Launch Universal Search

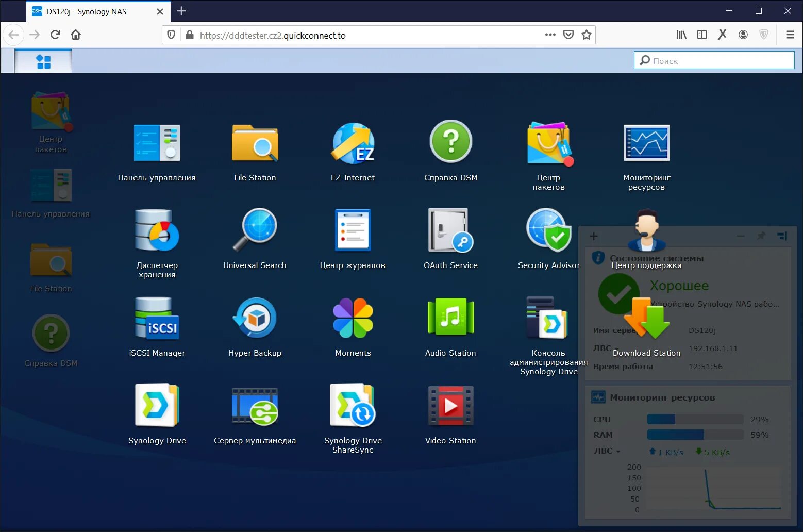point(255,230)
